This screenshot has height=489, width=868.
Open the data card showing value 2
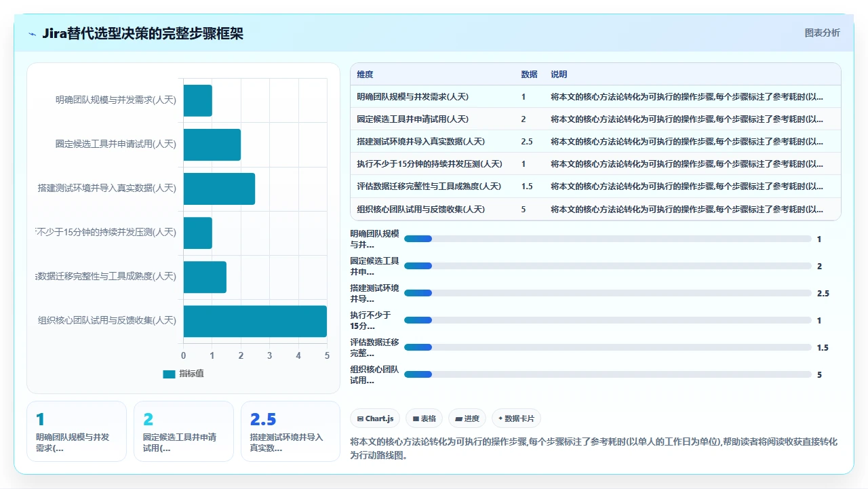point(184,431)
